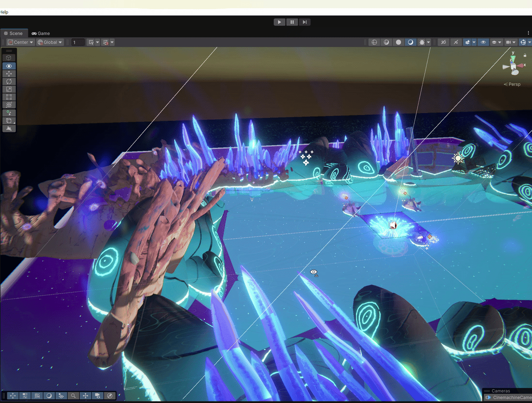Open the Help menu
The width and height of the screenshot is (532, 403).
[x=4, y=12]
